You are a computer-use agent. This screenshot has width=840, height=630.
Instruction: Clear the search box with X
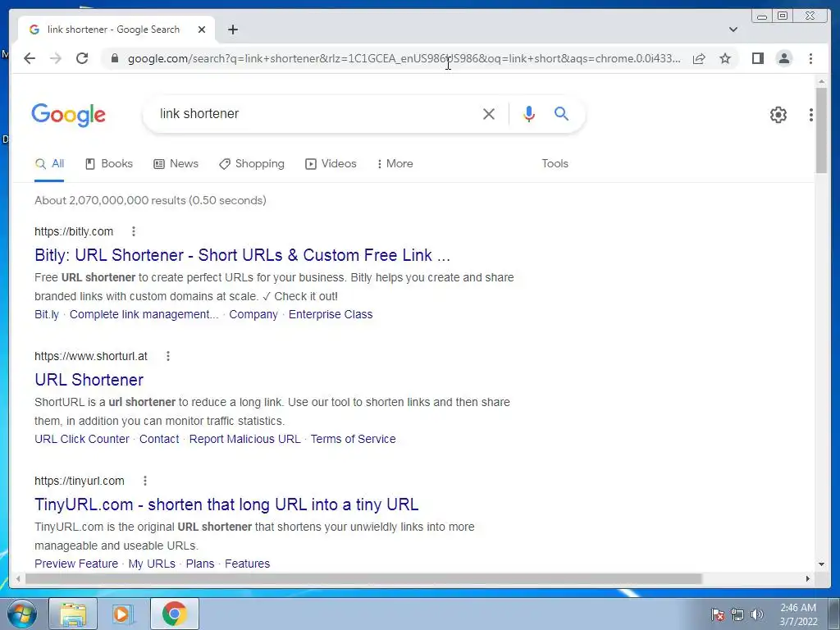click(489, 113)
